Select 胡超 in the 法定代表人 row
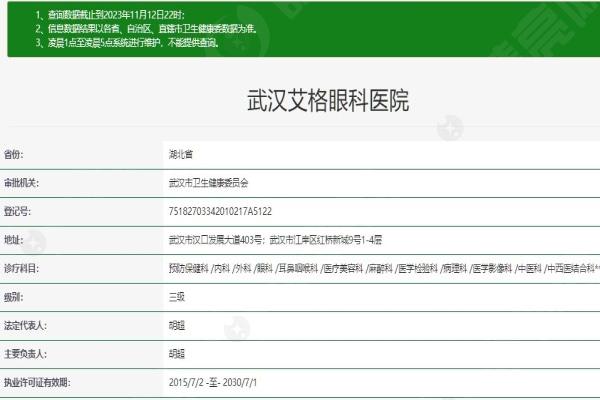The width and height of the screenshot is (600, 400). (x=177, y=326)
